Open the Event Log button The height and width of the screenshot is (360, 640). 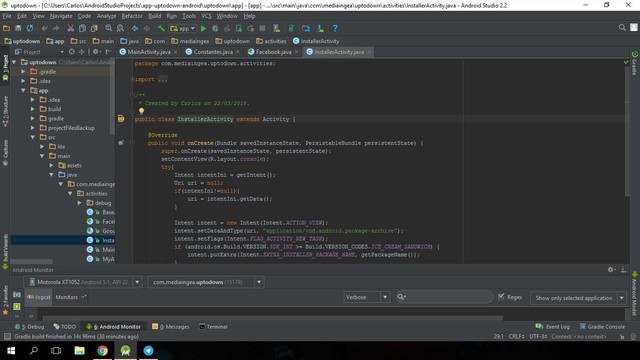[553, 327]
